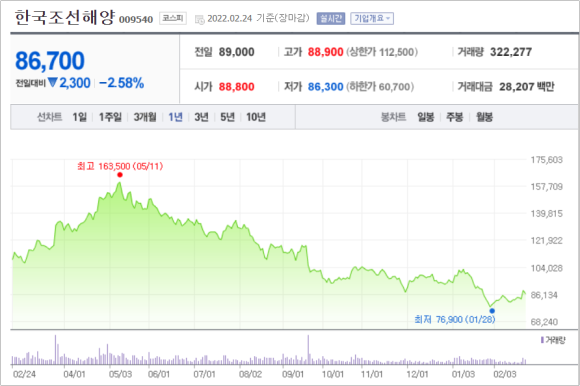Select the 1주일 line chart tab
Screen dimensions: 580x386
(x=110, y=117)
